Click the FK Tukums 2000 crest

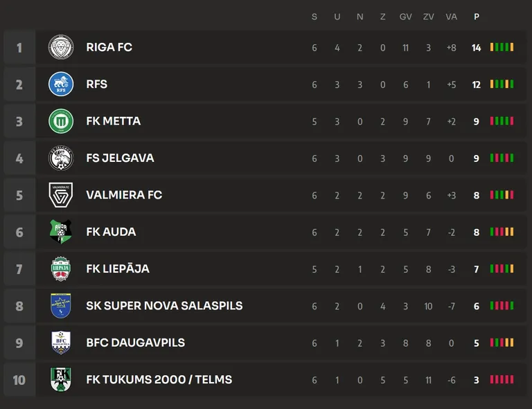pos(61,379)
